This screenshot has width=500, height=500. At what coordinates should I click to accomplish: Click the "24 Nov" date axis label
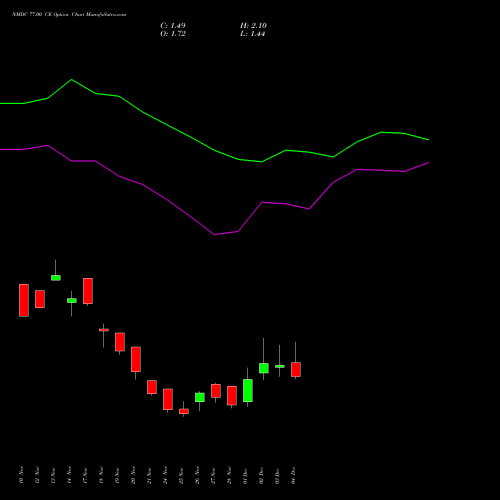click(x=165, y=475)
